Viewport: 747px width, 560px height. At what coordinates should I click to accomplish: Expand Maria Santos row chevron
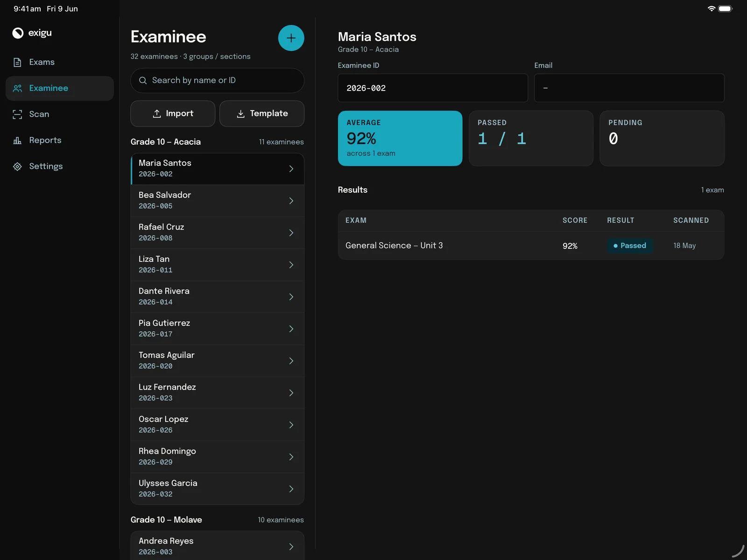[x=291, y=168]
